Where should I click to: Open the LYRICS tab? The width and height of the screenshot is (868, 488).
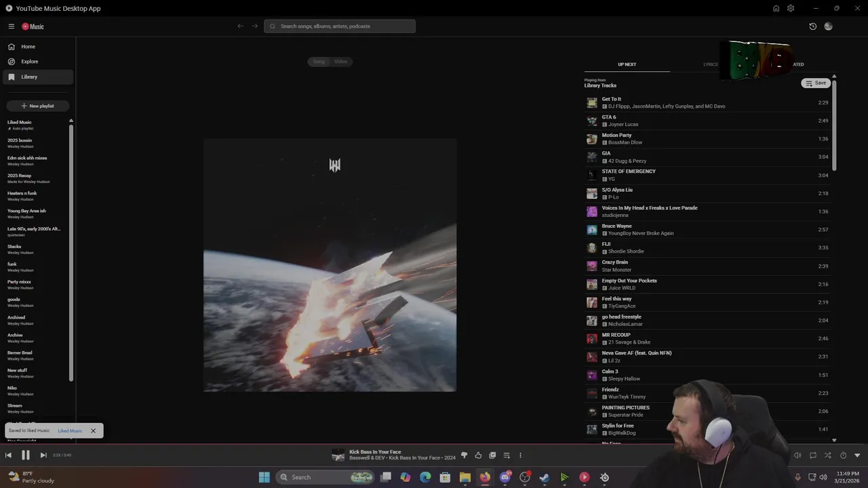coord(711,64)
